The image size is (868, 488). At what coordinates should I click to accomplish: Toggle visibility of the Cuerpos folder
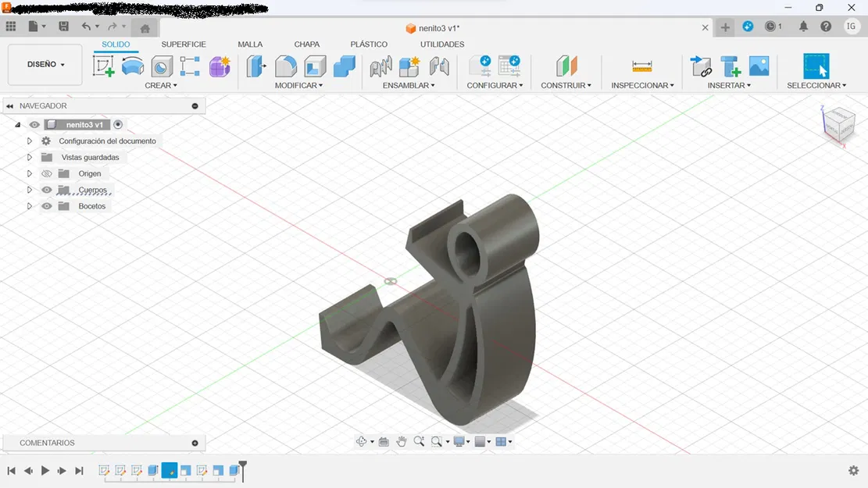pos(46,189)
